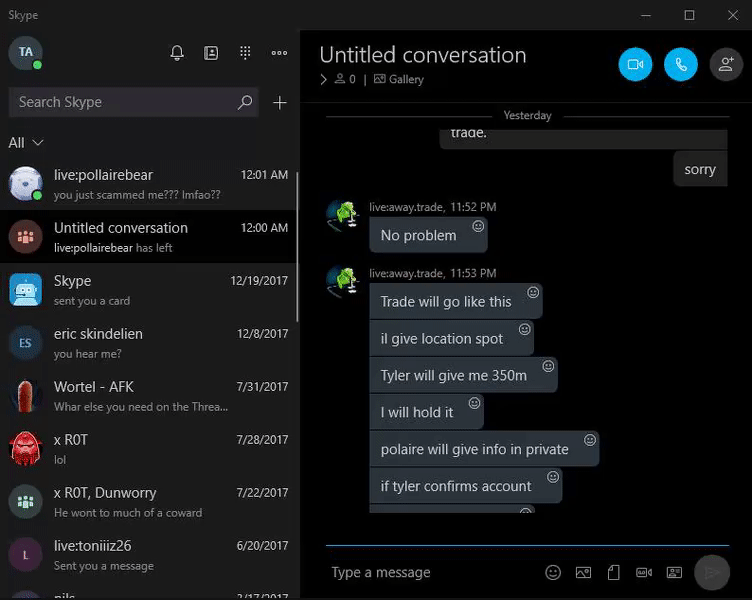The image size is (752, 600).
Task: Click the search magnifier icon
Action: [245, 102]
